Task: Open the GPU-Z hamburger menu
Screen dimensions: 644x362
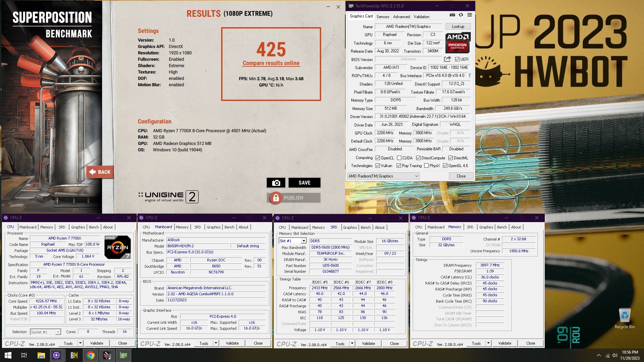Action: [469, 15]
